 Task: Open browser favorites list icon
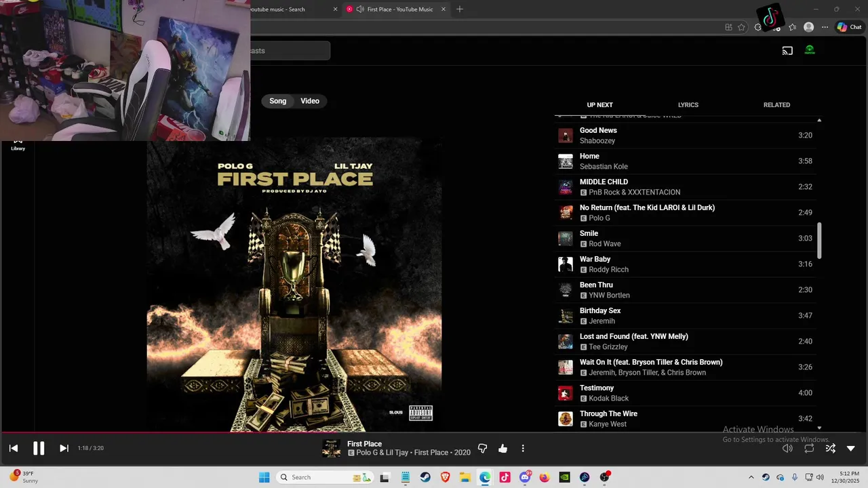(x=792, y=27)
